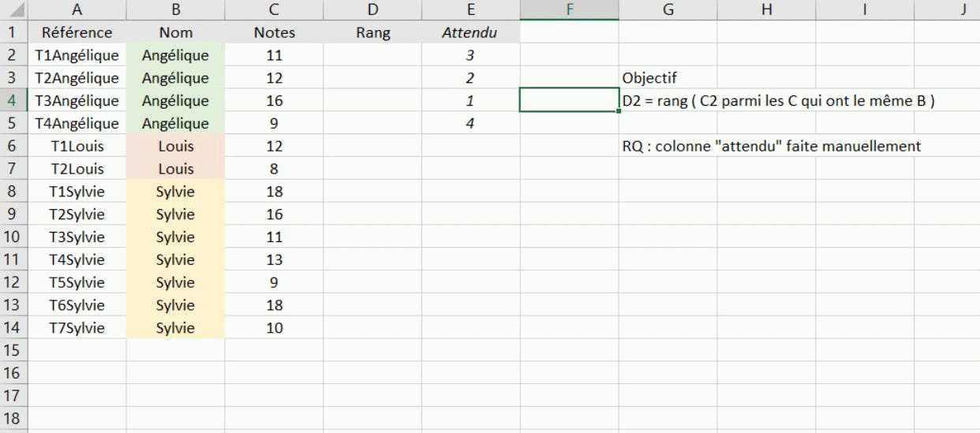
Task: Select column D header
Action: (372, 10)
